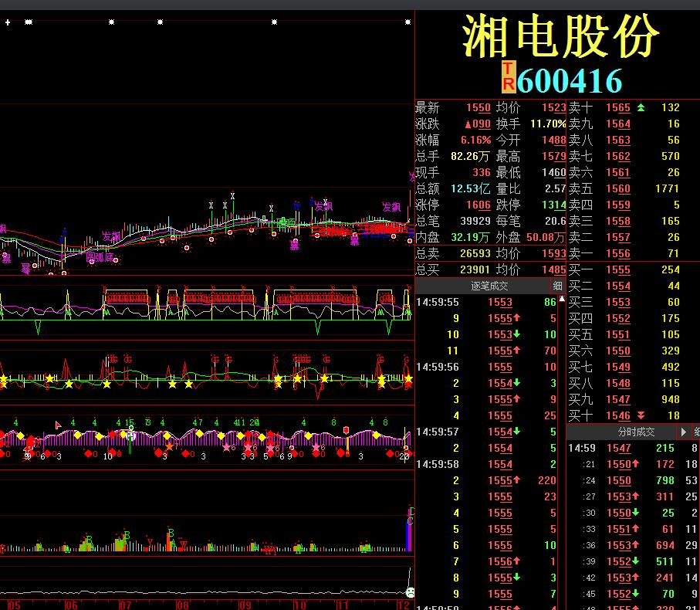Select the 分时成交 row with volume 511
This screenshot has width=700, height=610.
pyautogui.click(x=634, y=561)
